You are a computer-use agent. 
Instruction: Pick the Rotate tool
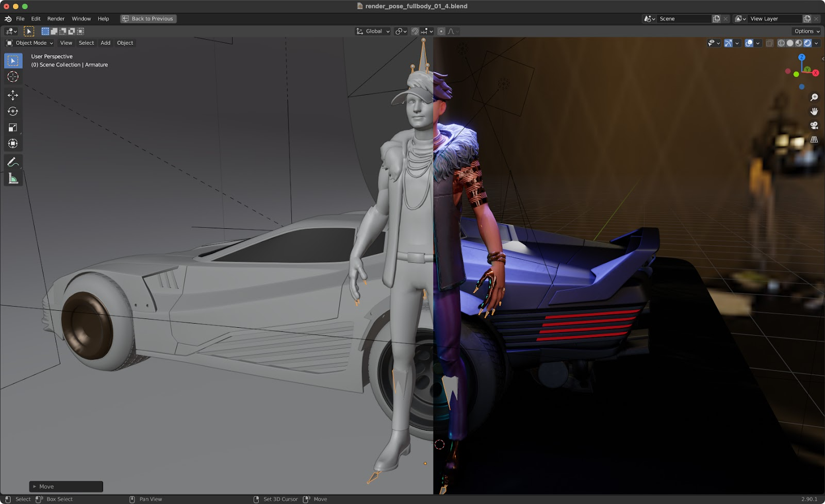pos(13,111)
